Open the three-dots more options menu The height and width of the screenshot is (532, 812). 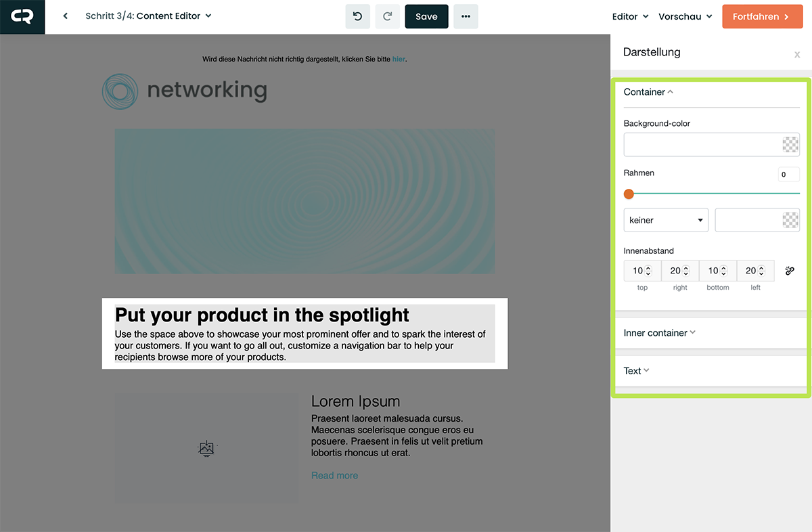pyautogui.click(x=466, y=16)
